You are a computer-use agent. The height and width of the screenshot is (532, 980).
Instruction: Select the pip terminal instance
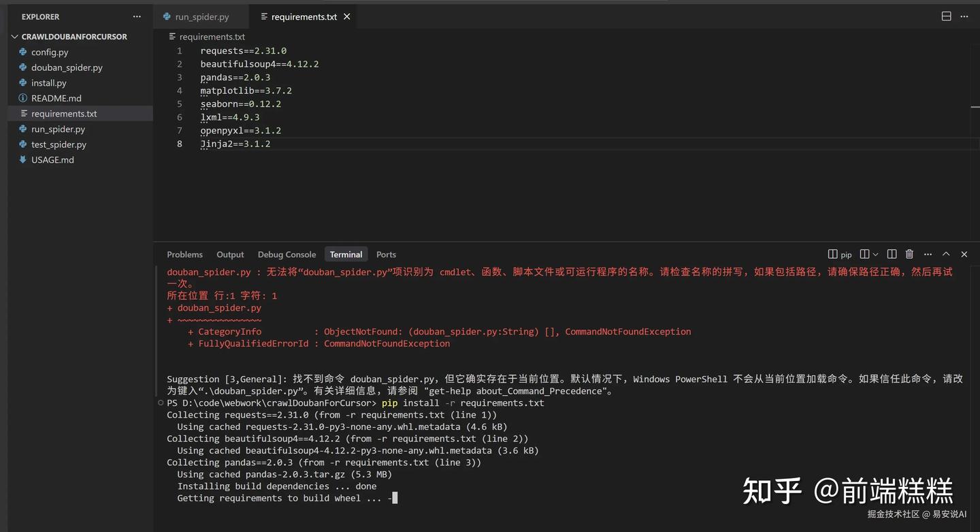[x=840, y=254]
